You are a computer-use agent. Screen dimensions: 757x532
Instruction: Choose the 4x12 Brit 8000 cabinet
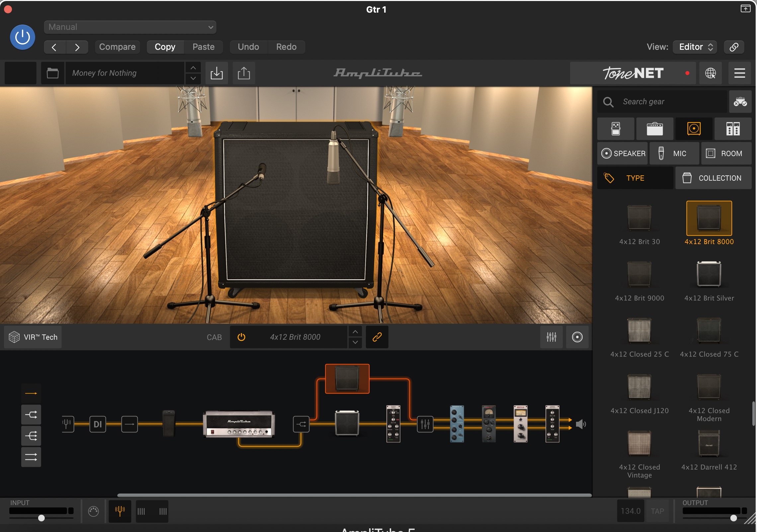pos(709,224)
